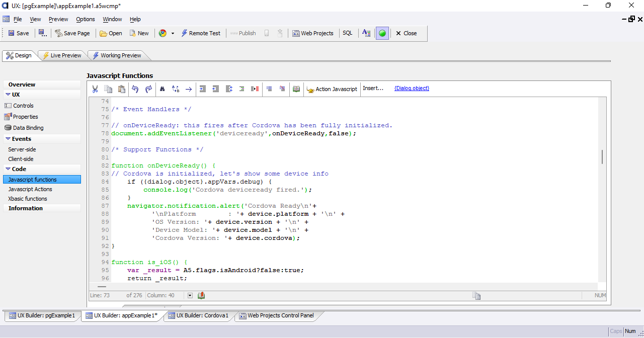This screenshot has height=338, width=644.
Task: Click the Open folder button
Action: (x=111, y=33)
